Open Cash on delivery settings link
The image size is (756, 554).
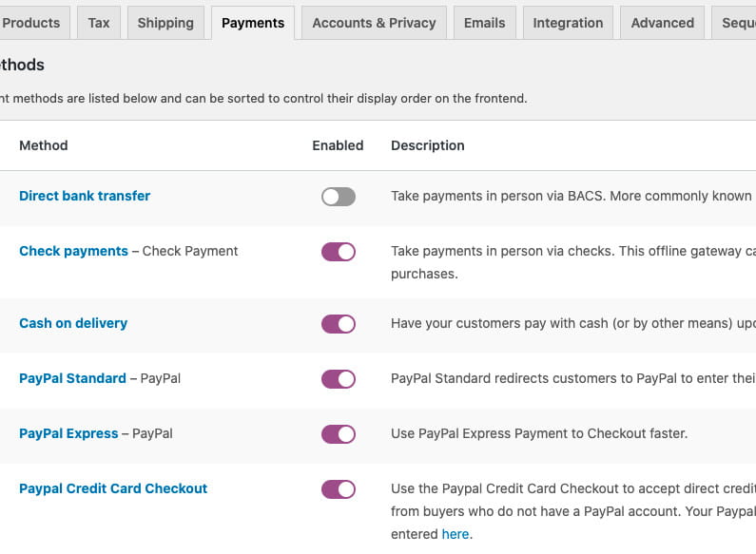(73, 323)
